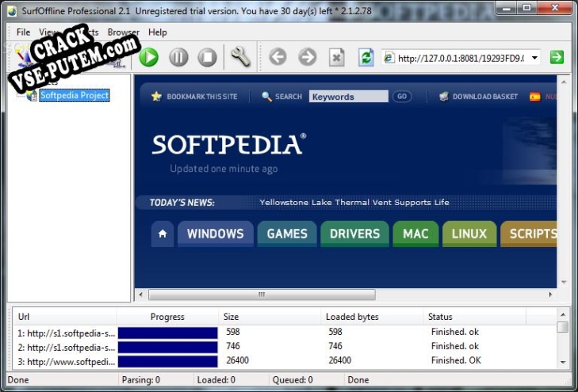Click the Keywords search input field
Screen dimensions: 578x392
[x=348, y=97]
